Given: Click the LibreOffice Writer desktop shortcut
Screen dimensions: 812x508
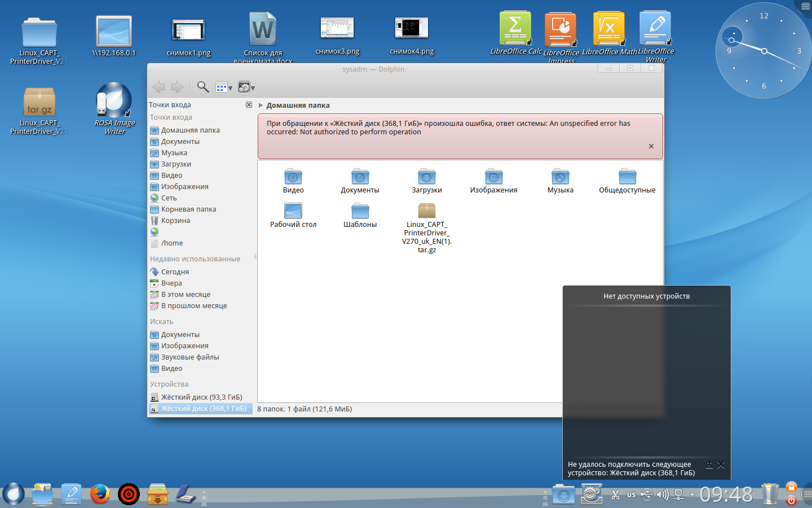Looking at the screenshot, I should [656, 37].
